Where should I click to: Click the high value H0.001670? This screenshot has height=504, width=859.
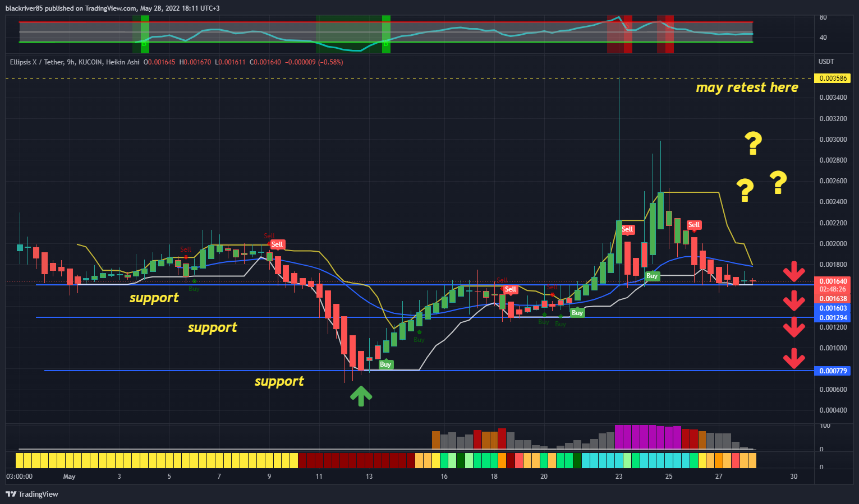(195, 62)
